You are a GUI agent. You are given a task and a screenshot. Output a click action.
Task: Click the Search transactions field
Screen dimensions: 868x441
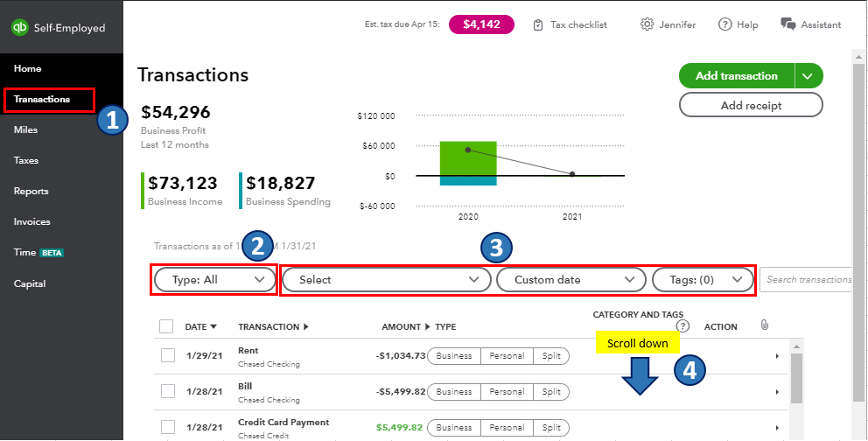coord(807,280)
